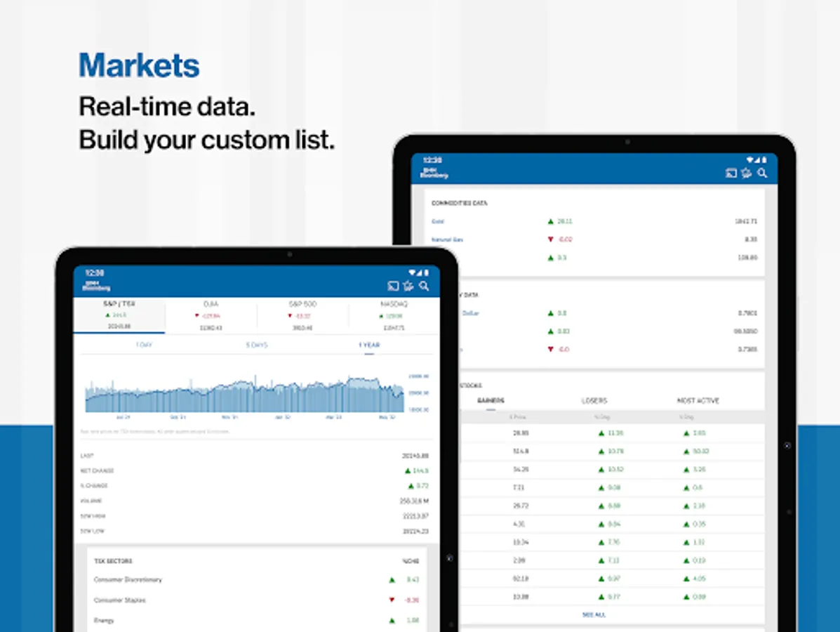840x632 pixels.
Task: Tap the cast icon on the front tablet
Action: [x=393, y=286]
